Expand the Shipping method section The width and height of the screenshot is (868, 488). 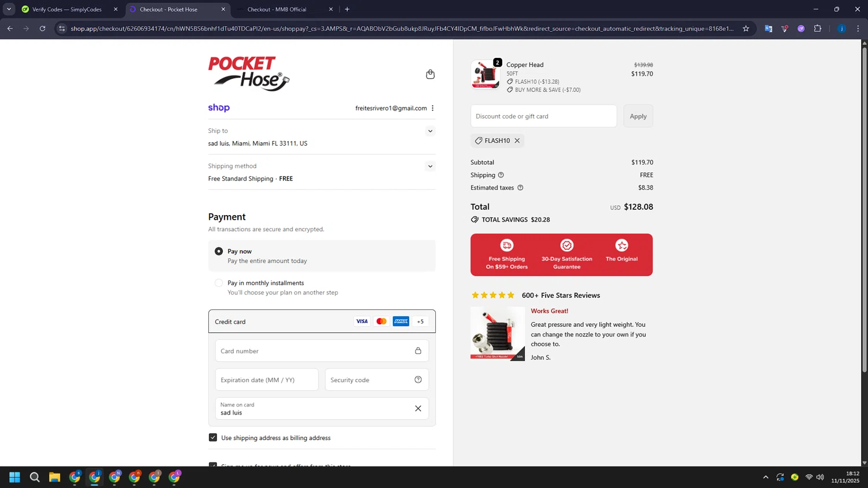[x=430, y=167]
